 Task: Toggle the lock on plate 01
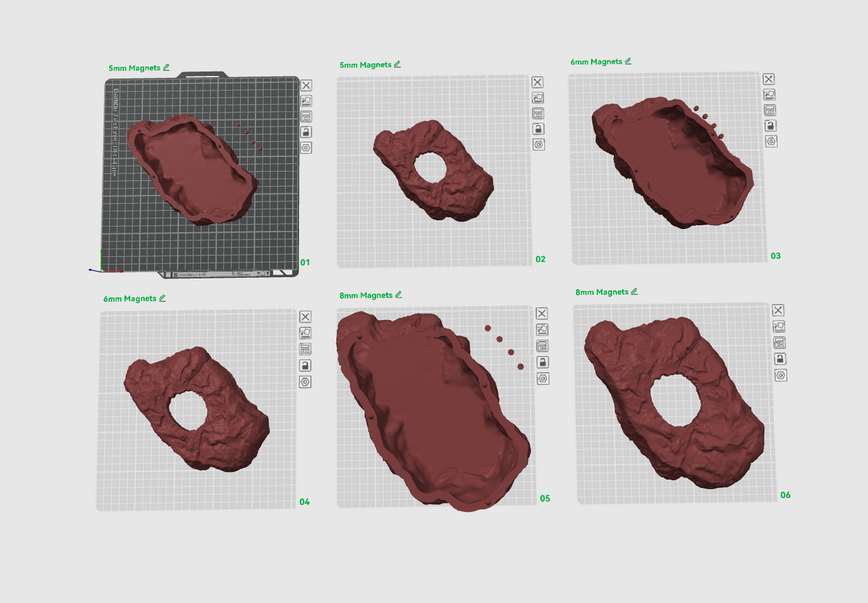(306, 132)
